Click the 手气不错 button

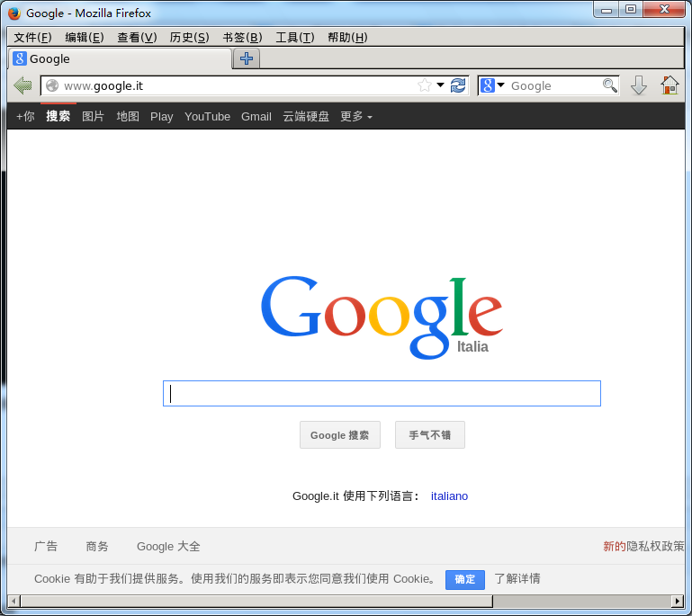[430, 434]
